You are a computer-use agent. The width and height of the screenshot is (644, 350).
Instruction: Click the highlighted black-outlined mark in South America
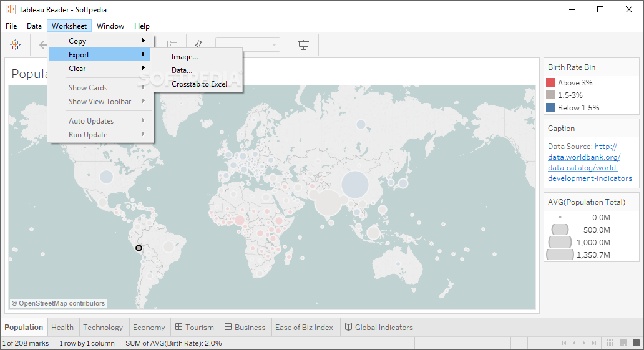tap(139, 248)
